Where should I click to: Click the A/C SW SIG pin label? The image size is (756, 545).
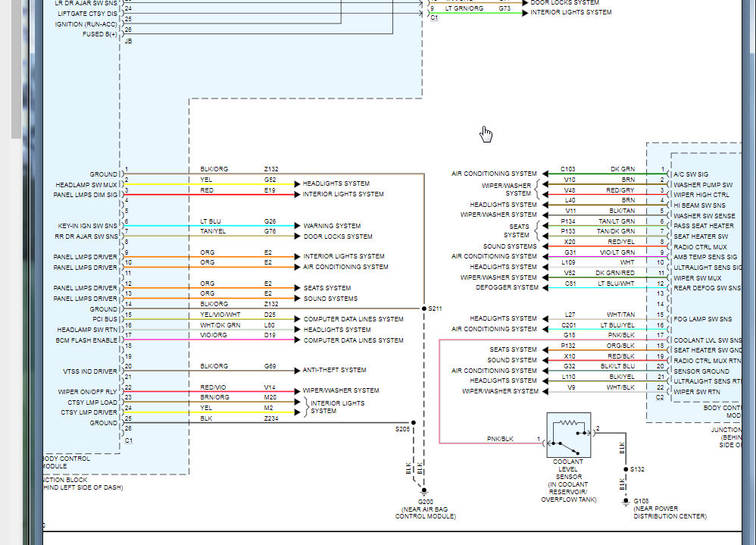click(691, 174)
